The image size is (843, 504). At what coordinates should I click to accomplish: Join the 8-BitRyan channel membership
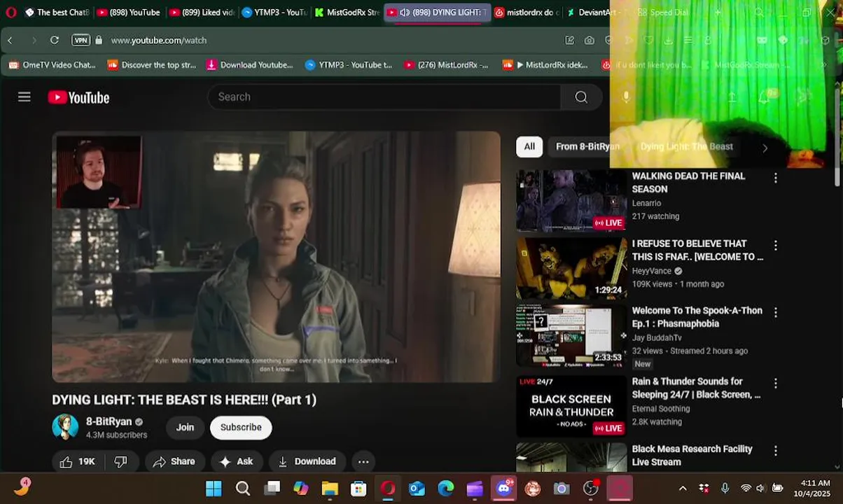coord(185,427)
